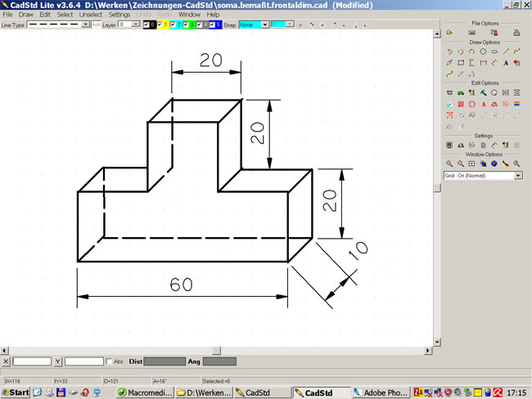Open the Grid On (Normal) dropdown

click(517, 175)
